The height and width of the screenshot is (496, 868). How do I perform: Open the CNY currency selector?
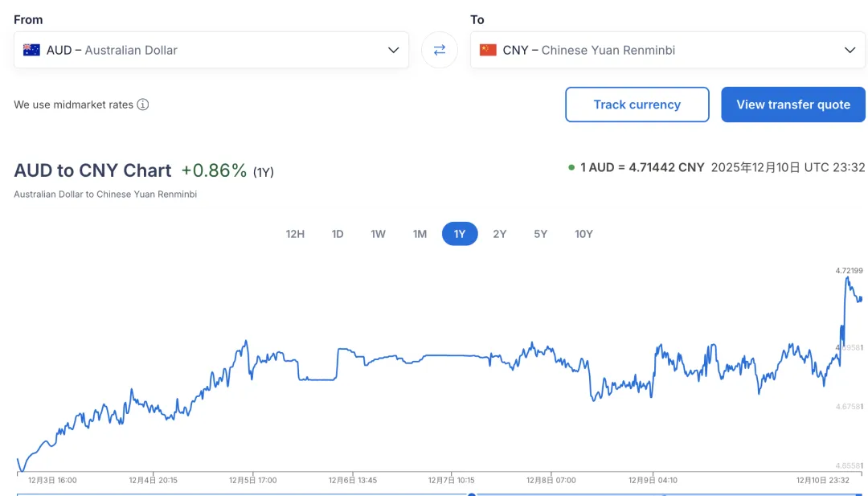(667, 49)
